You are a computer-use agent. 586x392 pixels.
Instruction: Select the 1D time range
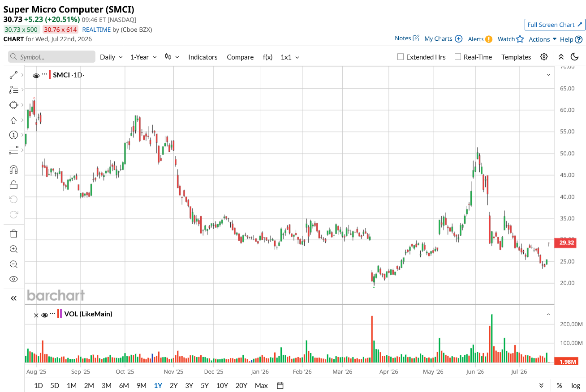(39, 385)
